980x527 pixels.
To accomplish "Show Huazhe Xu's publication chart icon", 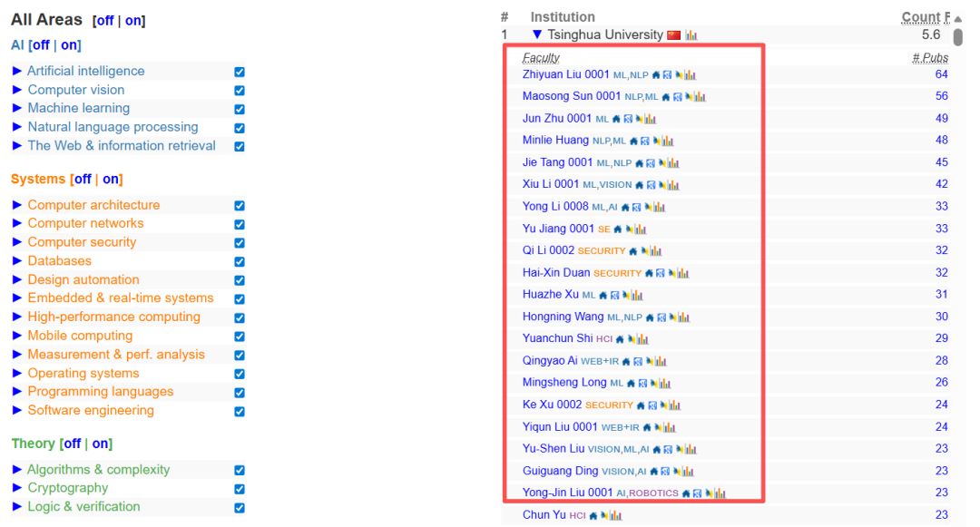I will coord(637,295).
